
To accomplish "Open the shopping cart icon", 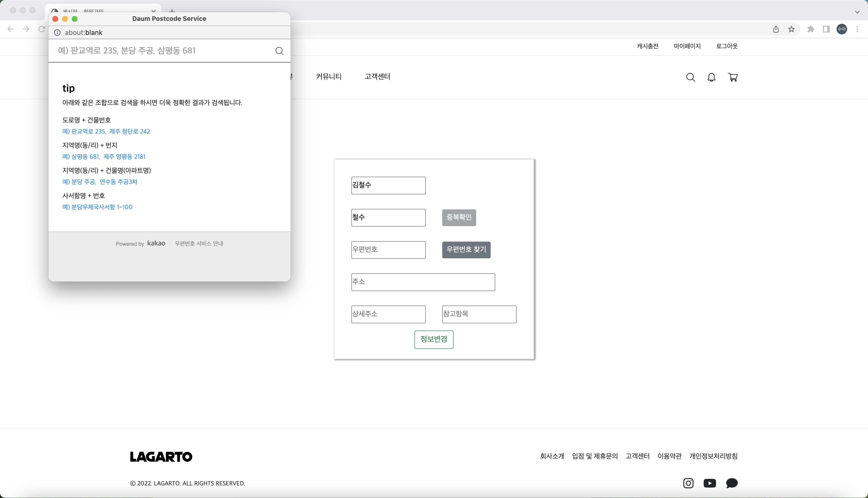I will click(x=733, y=77).
